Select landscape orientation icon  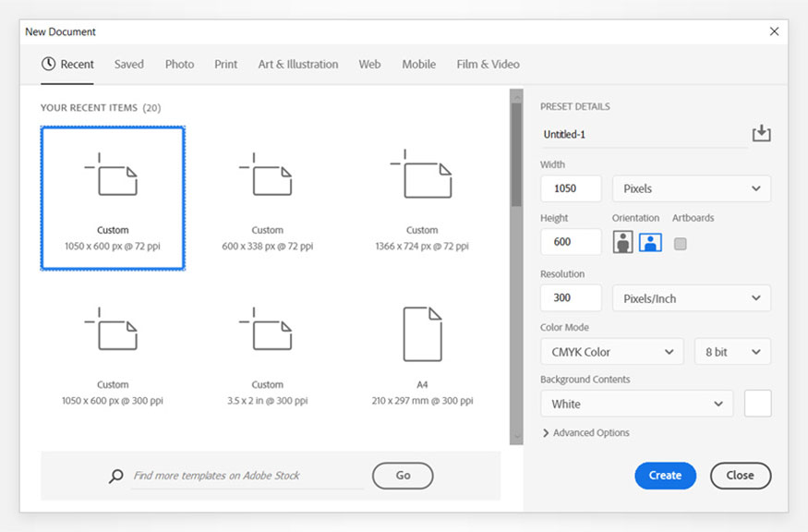pos(650,242)
